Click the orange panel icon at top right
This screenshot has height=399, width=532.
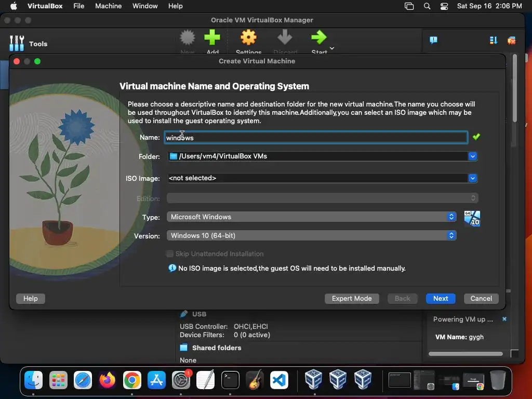(x=511, y=41)
